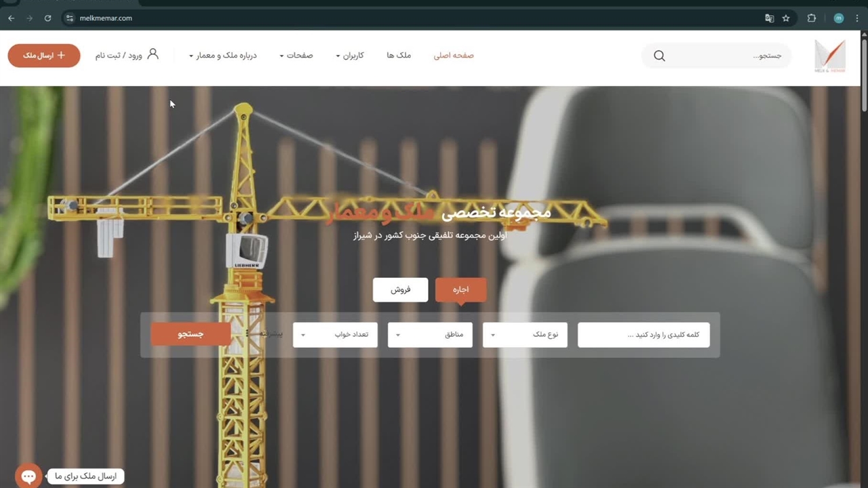Open the browser extensions puzzle icon

(x=812, y=18)
